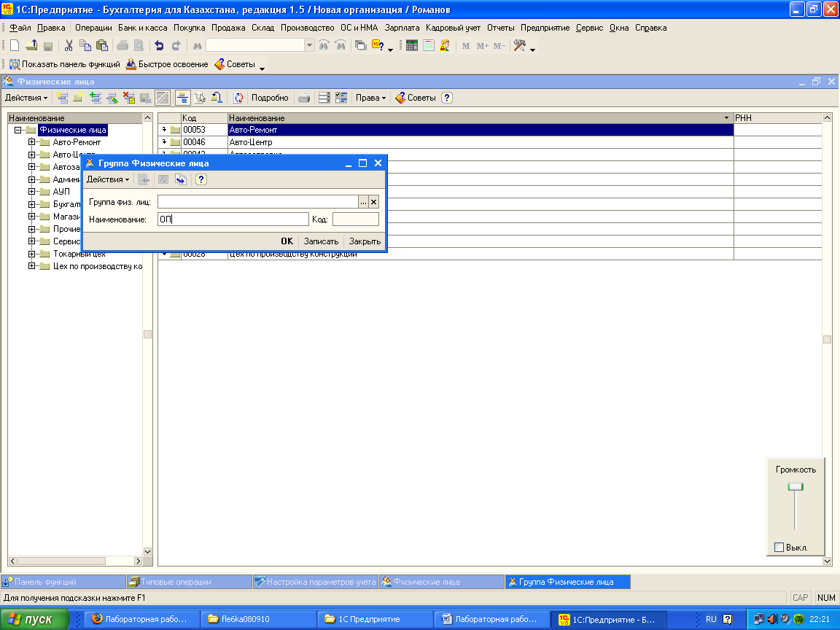840x630 pixels.
Task: Click the list settings checklist icon
Action: 341,98
